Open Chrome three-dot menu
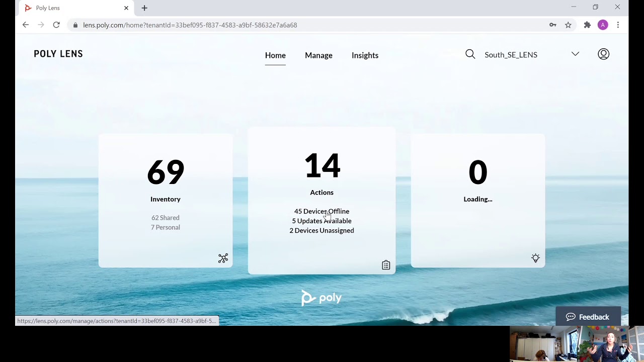Screen dimensions: 644x362 click(618, 25)
